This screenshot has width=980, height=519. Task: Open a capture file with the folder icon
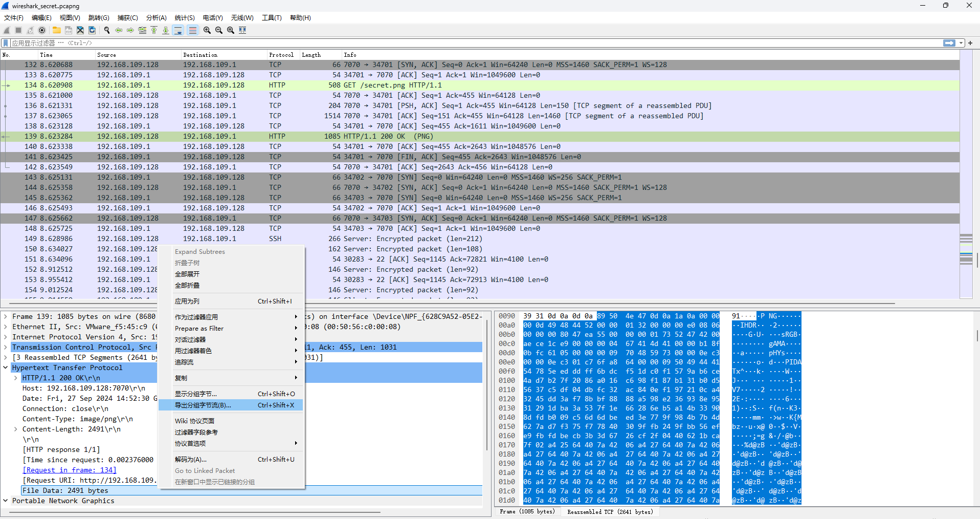(x=56, y=30)
